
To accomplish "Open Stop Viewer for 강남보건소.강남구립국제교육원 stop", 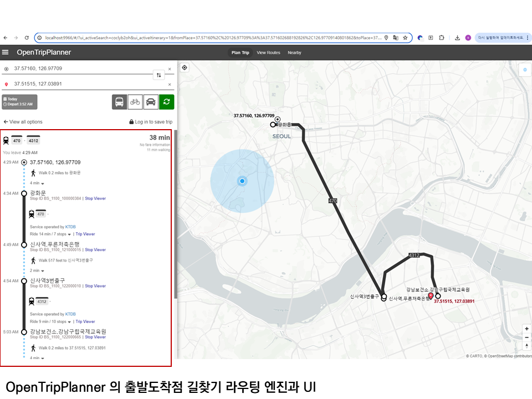I will 95,337.
